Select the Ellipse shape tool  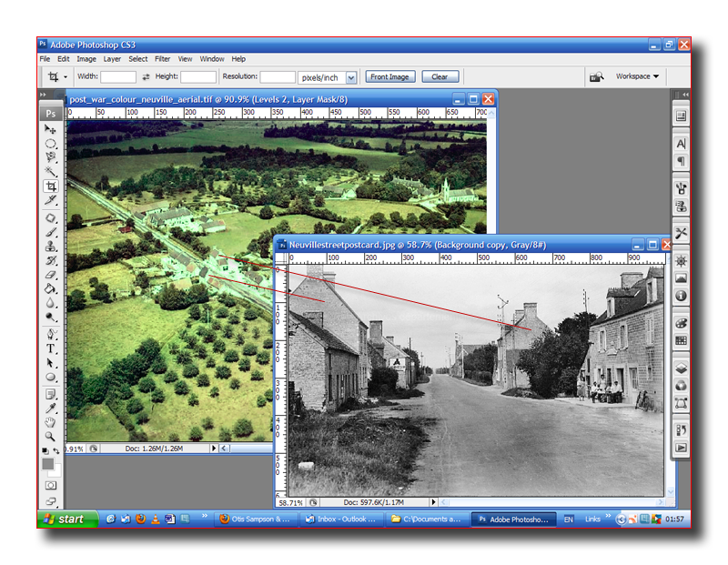click(x=50, y=378)
